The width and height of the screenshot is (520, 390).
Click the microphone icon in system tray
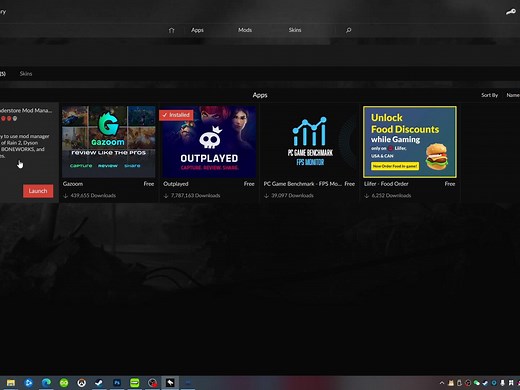tap(503, 383)
